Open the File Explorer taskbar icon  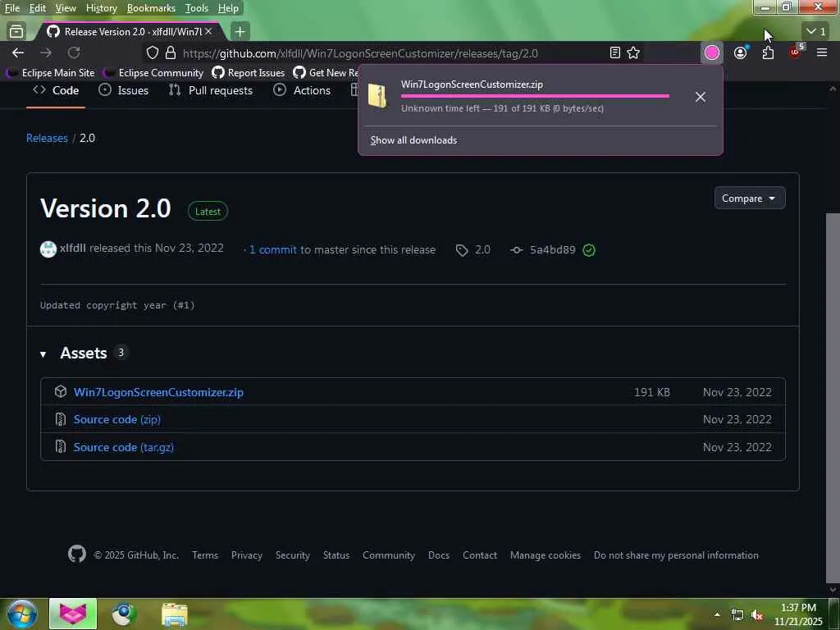click(x=175, y=614)
